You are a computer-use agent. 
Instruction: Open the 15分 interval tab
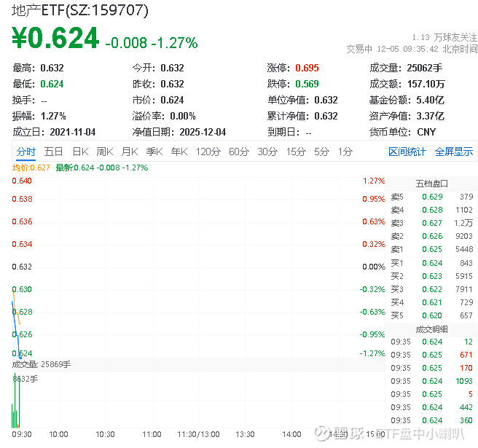pyautogui.click(x=296, y=152)
